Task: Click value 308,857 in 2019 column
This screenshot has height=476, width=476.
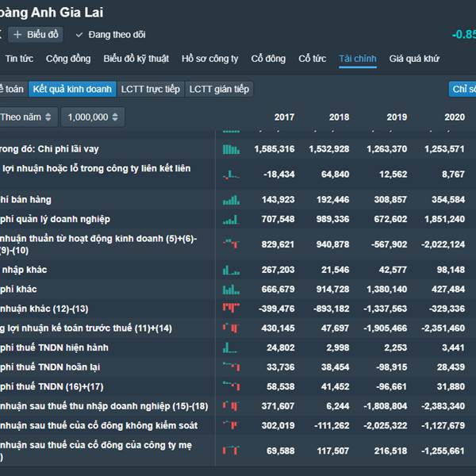Action: [390, 199]
